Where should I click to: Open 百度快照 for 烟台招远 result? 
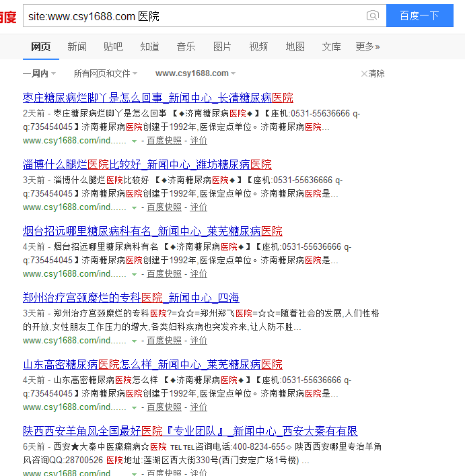pos(164,274)
